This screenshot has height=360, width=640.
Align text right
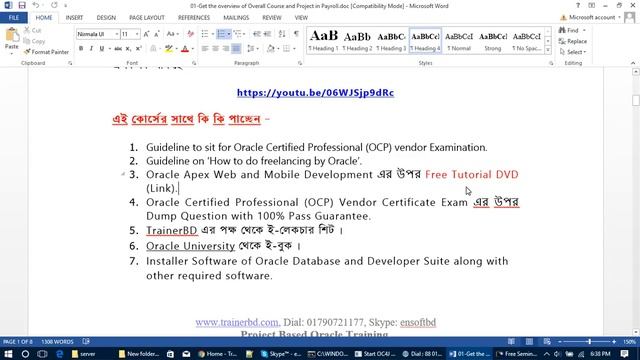click(226, 49)
